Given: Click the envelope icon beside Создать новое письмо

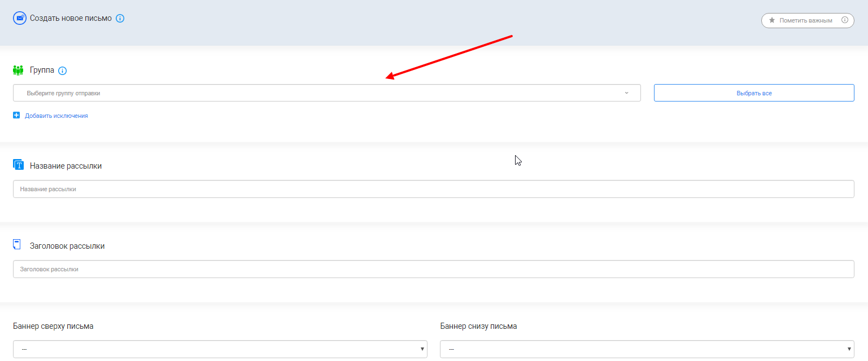Looking at the screenshot, I should pyautogui.click(x=20, y=18).
